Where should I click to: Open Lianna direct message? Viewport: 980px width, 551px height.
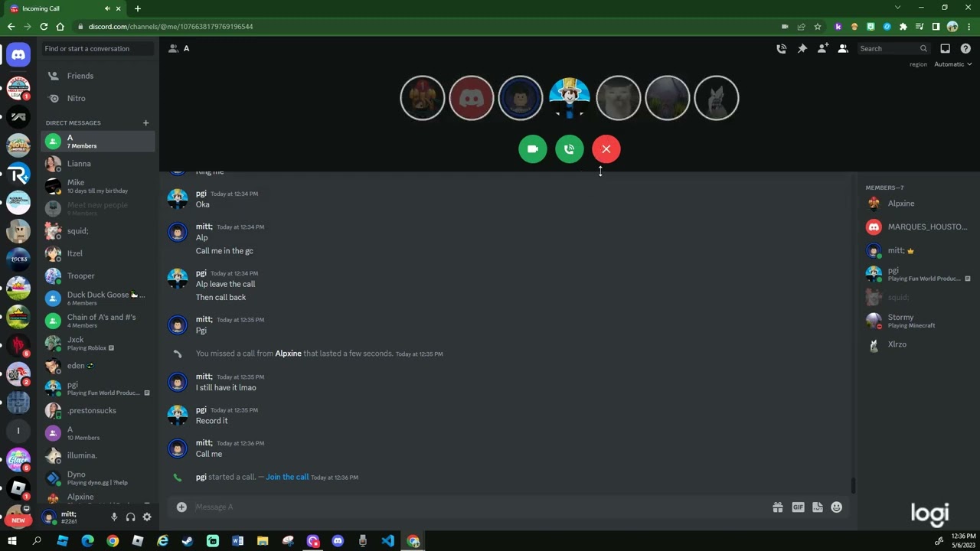point(98,164)
